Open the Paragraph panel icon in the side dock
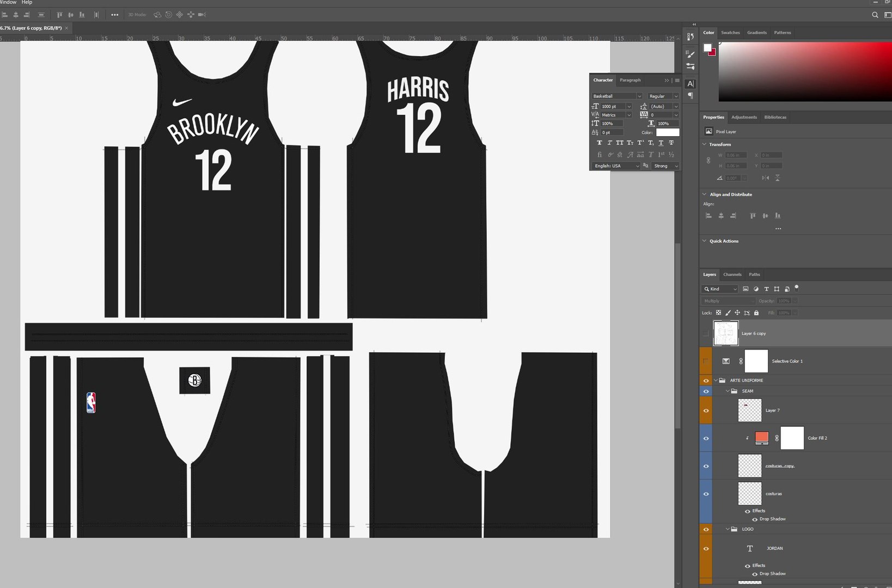Screen dimensions: 892x588 [x=690, y=96]
